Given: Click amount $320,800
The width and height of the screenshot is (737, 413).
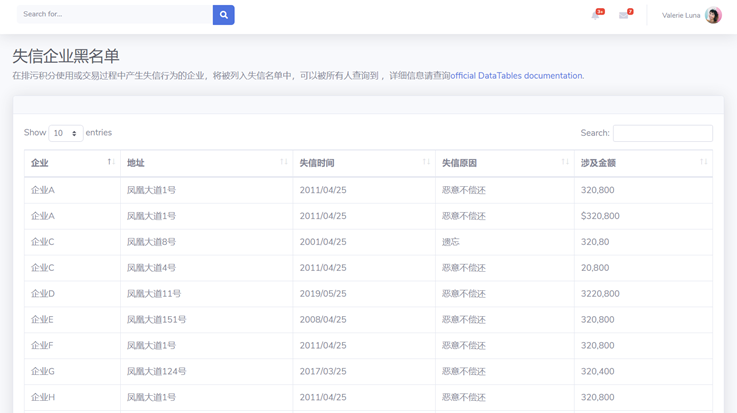Looking at the screenshot, I should coord(600,216).
